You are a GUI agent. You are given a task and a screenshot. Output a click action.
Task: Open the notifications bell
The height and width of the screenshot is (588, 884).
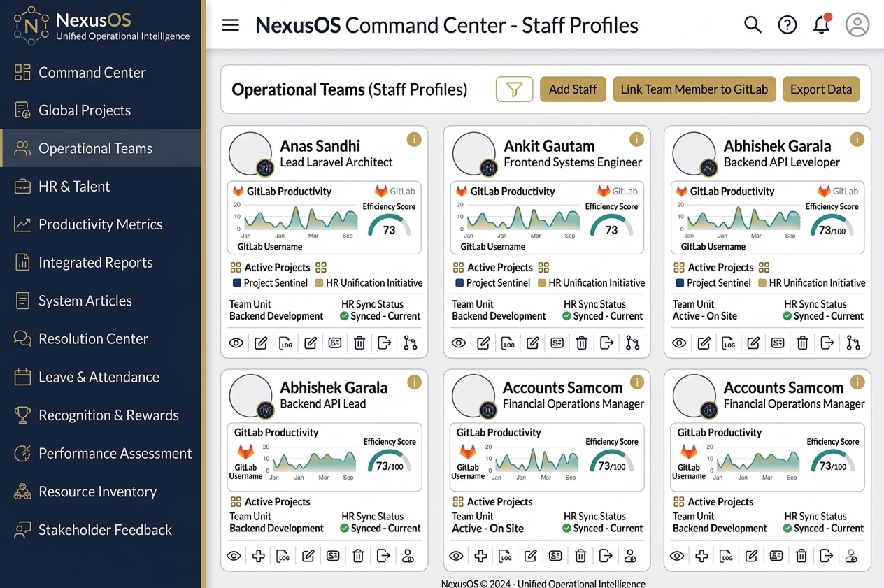822,25
